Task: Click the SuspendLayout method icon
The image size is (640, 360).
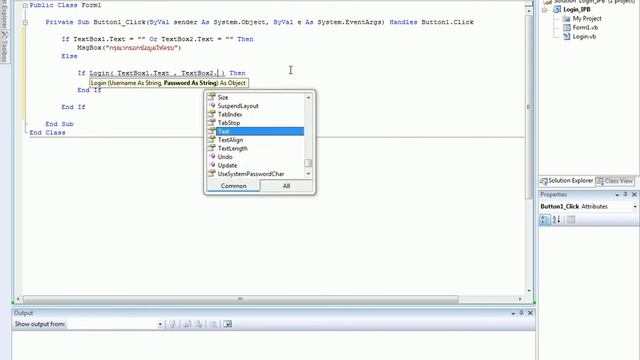Action: click(212, 105)
